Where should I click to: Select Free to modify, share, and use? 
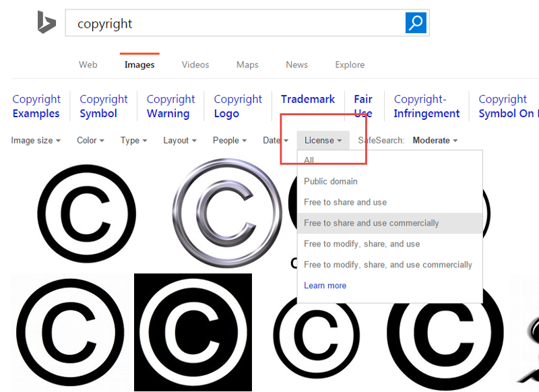tap(362, 244)
